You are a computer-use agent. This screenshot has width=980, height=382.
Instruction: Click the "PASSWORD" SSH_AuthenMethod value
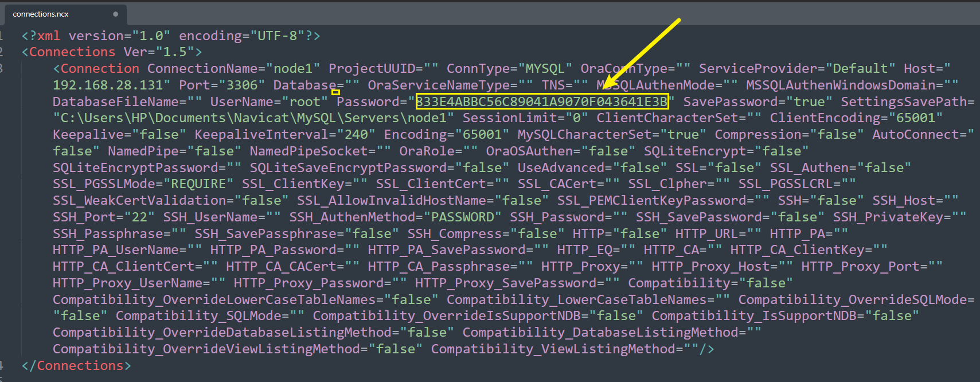point(462,217)
